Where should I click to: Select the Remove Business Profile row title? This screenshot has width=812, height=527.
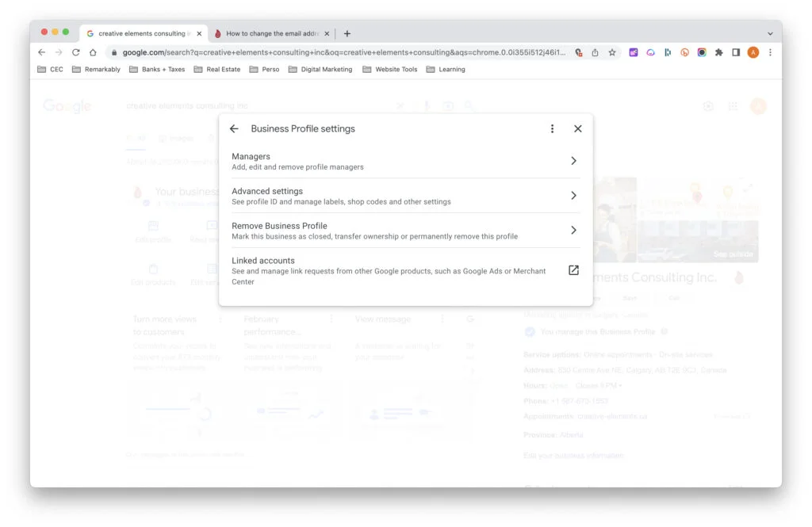point(279,226)
